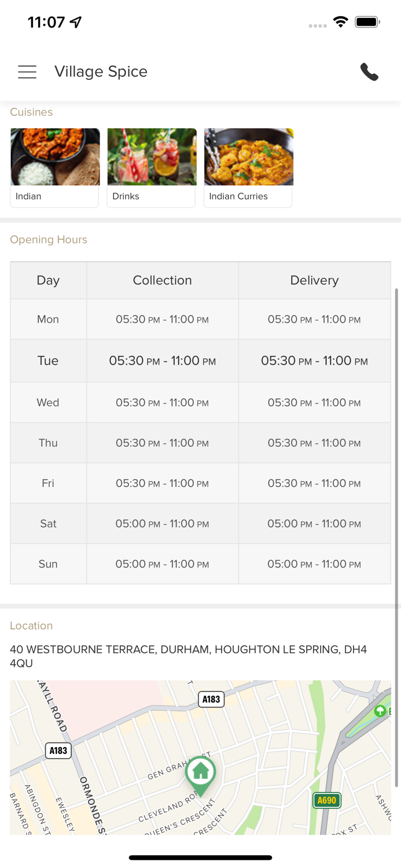Tap the Collection column header
This screenshot has width=401, height=868.
click(162, 280)
